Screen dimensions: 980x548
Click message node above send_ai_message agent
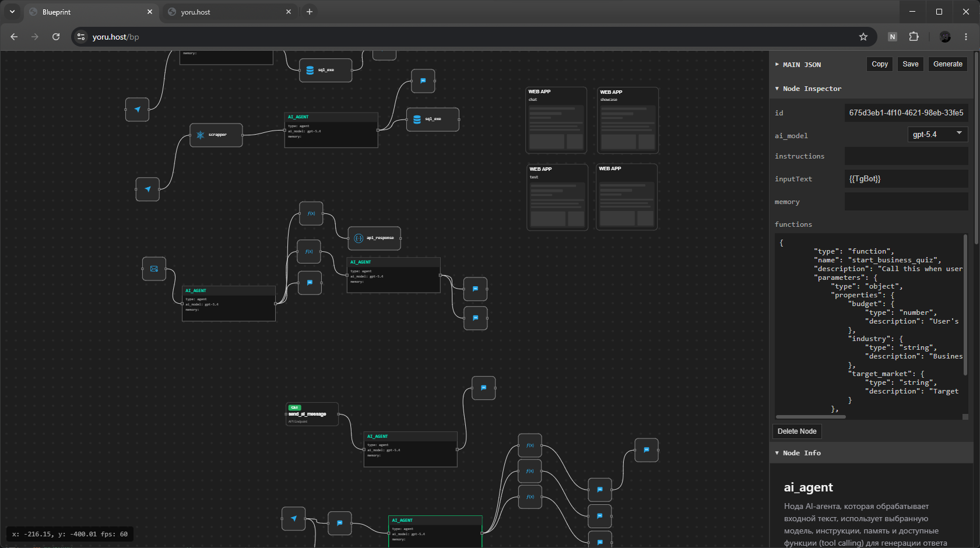[x=483, y=388]
